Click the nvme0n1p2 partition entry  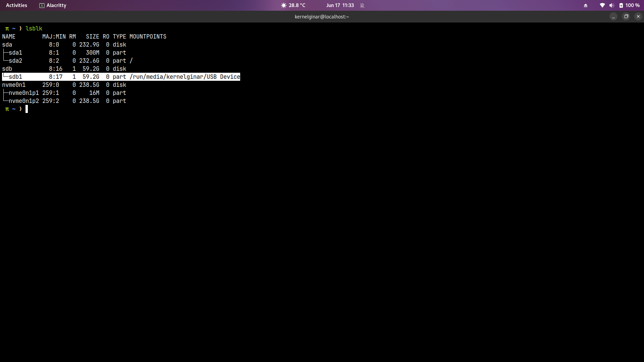pyautogui.click(x=24, y=101)
